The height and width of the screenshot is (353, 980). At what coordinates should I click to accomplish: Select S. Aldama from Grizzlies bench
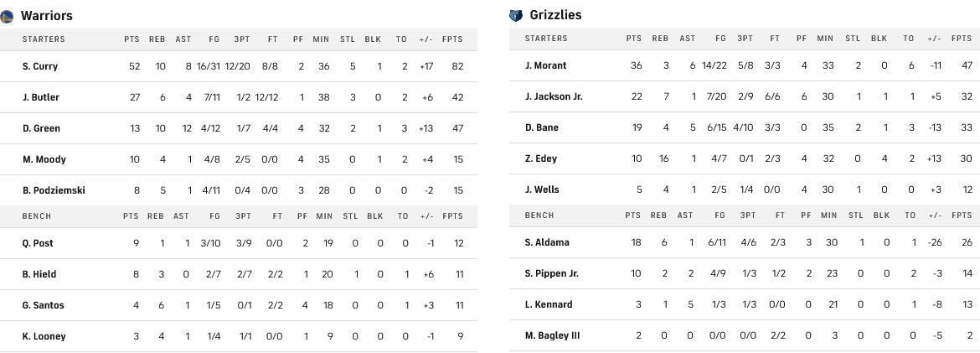547,242
